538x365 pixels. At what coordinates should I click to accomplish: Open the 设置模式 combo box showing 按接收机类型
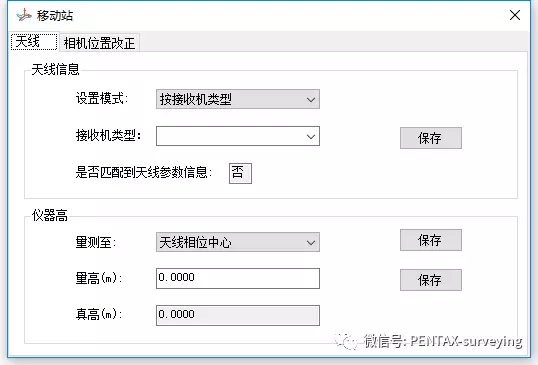tap(238, 99)
